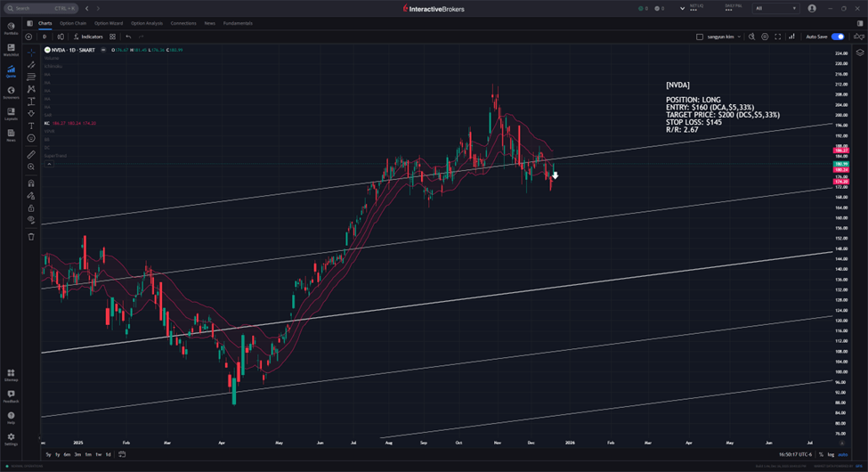Collapse the indicator legend list
Image resolution: width=868 pixels, height=472 pixels.
[x=49, y=164]
